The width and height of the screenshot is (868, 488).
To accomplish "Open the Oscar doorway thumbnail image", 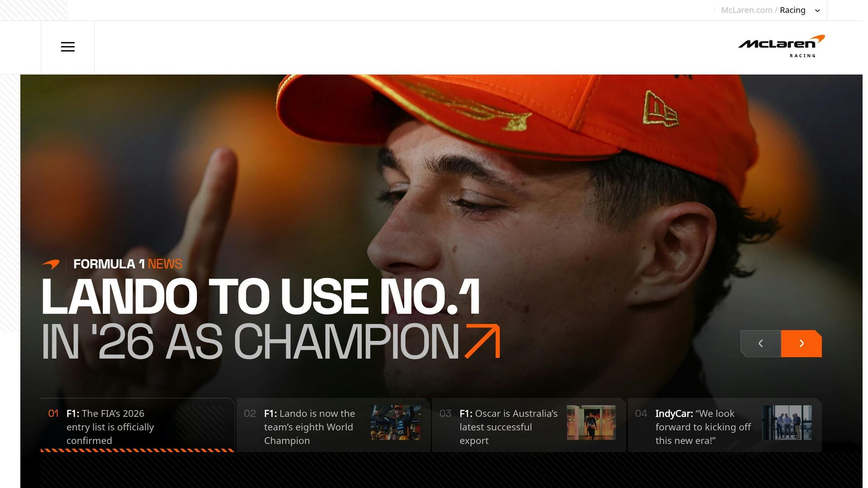I will 591,423.
